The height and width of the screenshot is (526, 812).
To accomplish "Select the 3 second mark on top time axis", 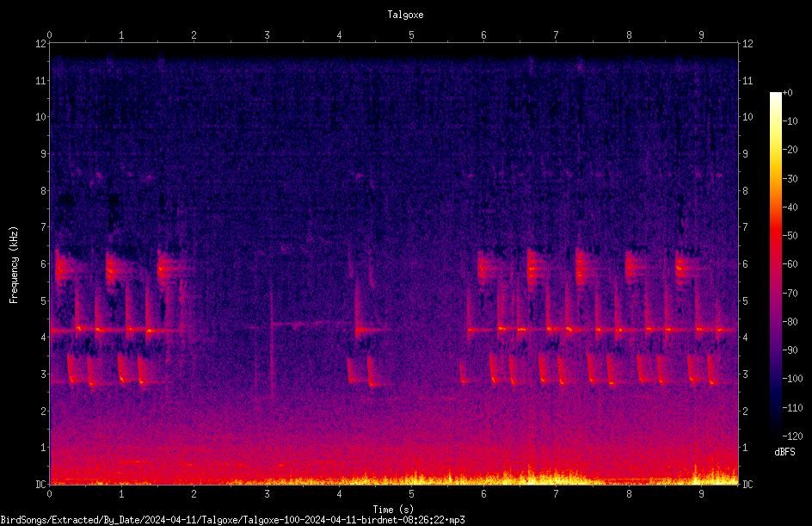I will (x=267, y=35).
